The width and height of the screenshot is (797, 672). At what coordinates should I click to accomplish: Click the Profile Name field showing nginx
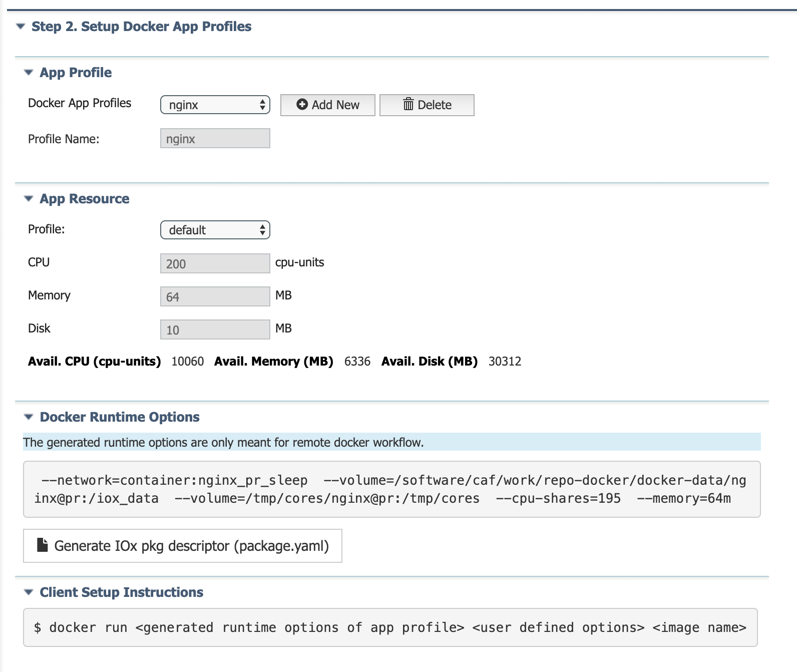[215, 138]
